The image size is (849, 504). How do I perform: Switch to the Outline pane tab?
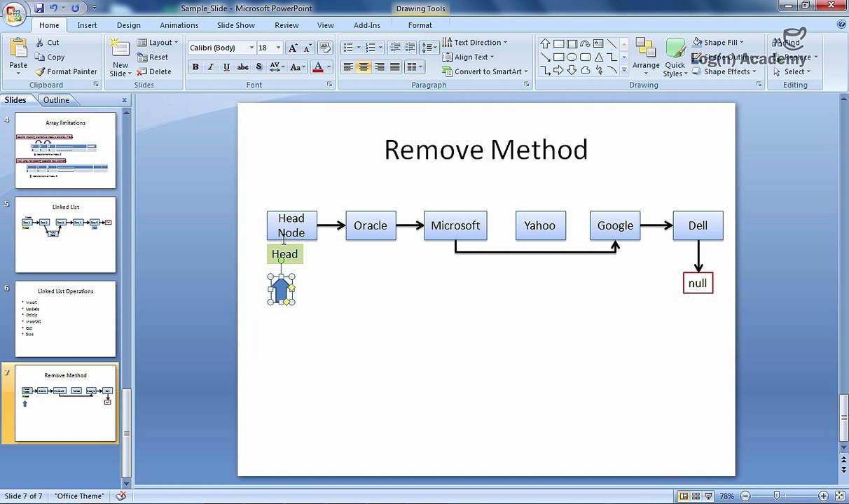[x=56, y=100]
